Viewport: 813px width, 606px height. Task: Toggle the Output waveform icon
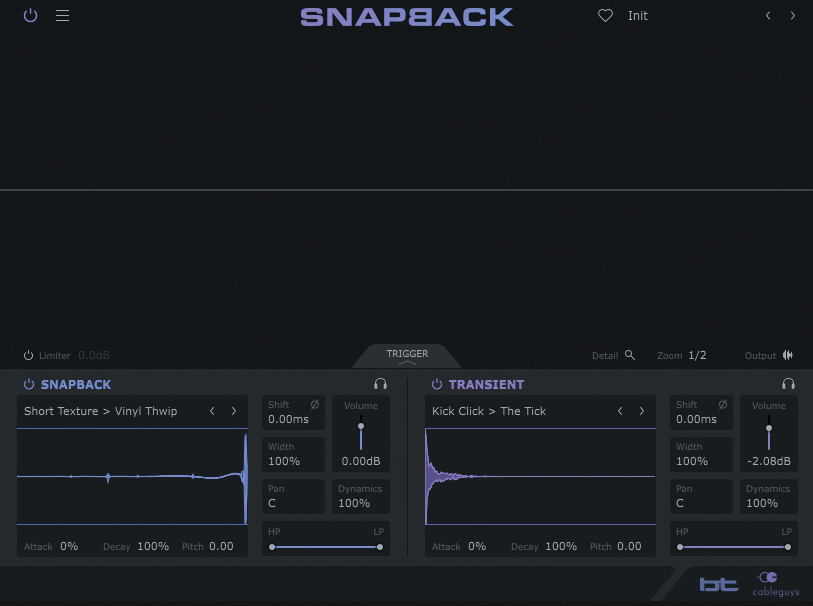point(788,355)
